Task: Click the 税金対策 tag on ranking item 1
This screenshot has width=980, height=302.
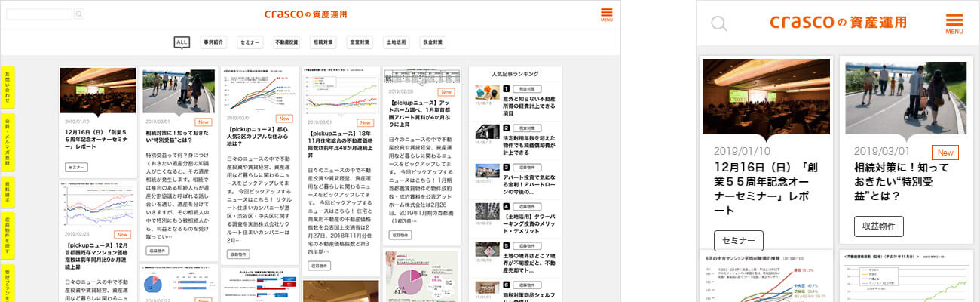Action: (526, 88)
